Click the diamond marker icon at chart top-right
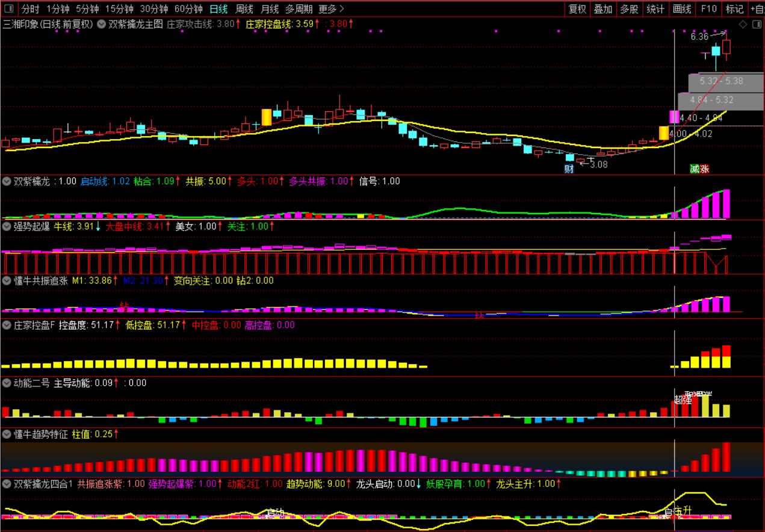The image size is (765, 532). (x=743, y=24)
